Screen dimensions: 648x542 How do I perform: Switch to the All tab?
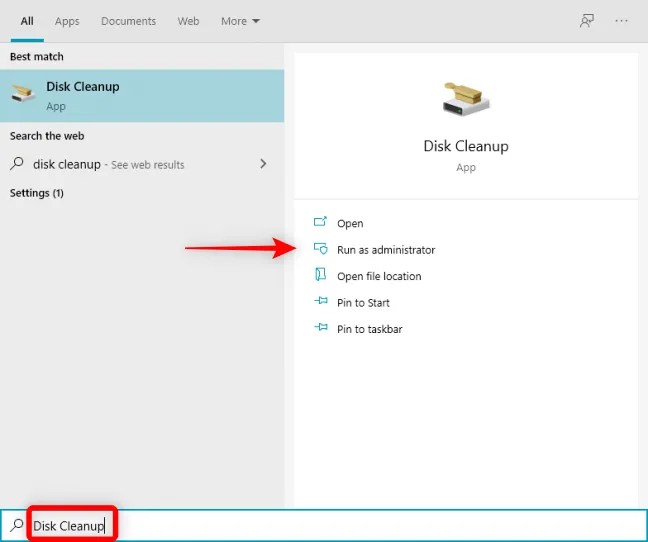(27, 21)
